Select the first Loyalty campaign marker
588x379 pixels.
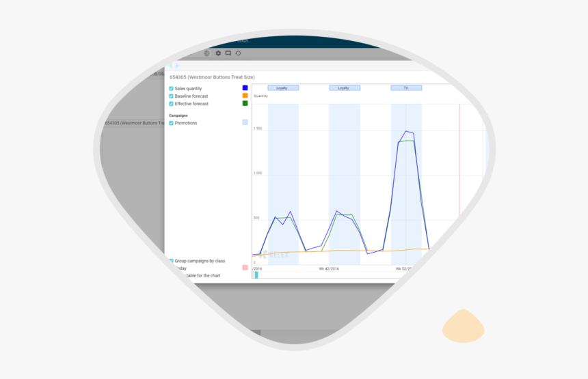click(x=283, y=88)
